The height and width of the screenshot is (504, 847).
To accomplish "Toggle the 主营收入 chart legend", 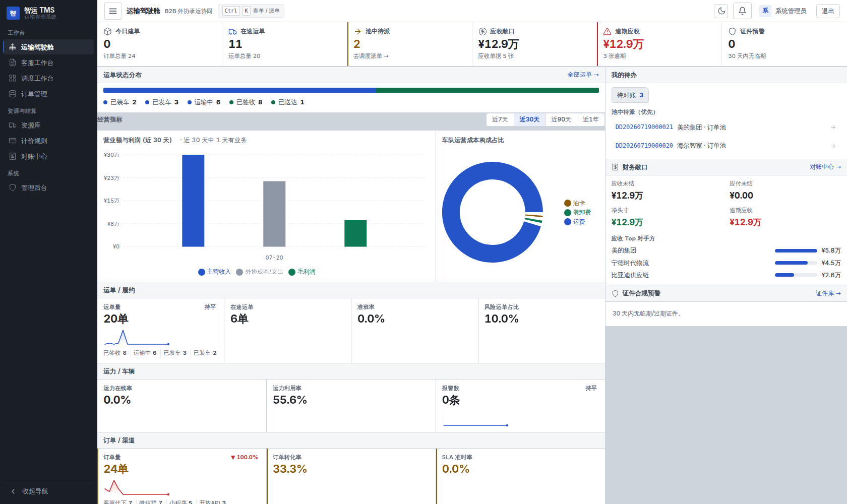I will click(x=214, y=272).
